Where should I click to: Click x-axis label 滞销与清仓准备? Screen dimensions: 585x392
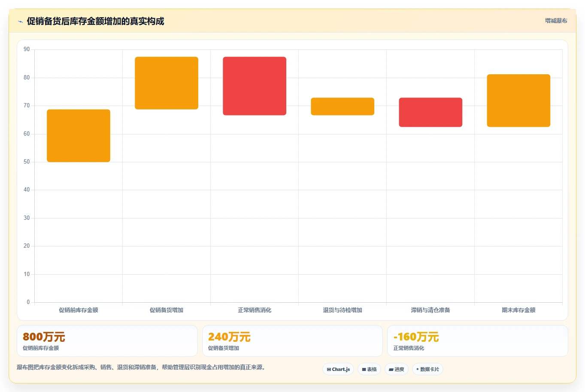430,310
